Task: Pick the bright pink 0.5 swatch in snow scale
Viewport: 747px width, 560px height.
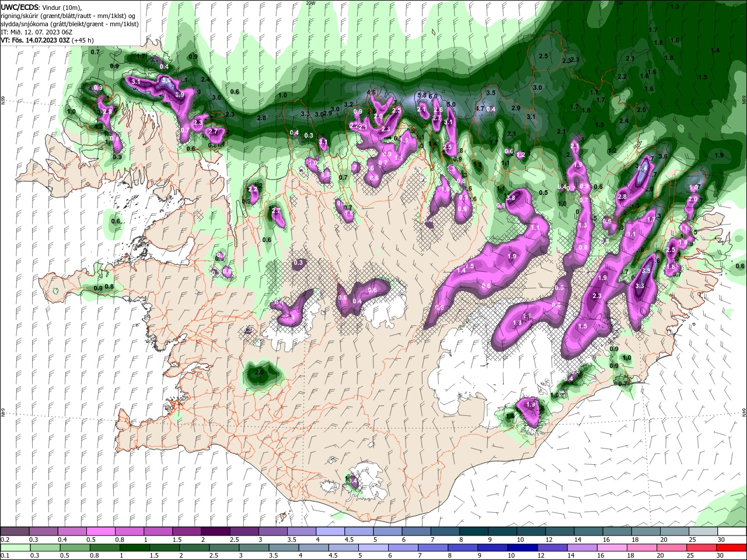Action: pyautogui.click(x=101, y=531)
